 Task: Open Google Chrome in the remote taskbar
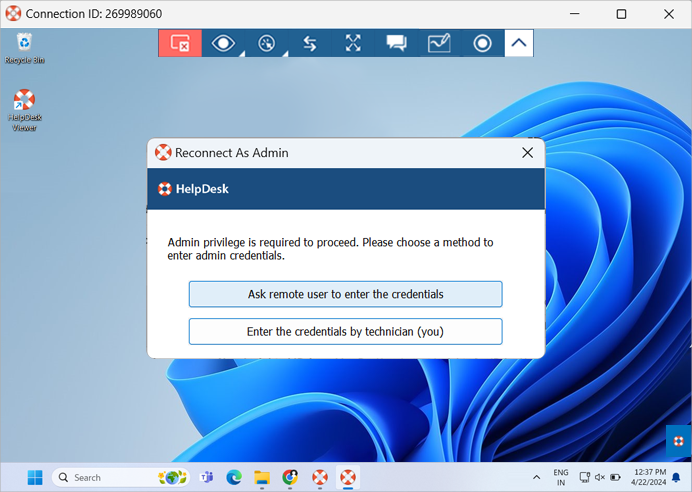(x=290, y=477)
